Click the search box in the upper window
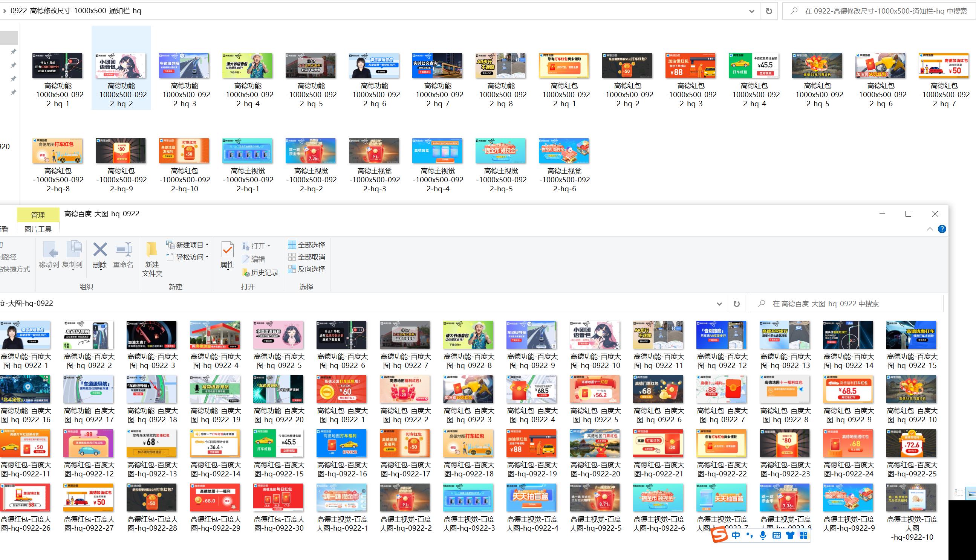The height and width of the screenshot is (560, 976). [879, 11]
